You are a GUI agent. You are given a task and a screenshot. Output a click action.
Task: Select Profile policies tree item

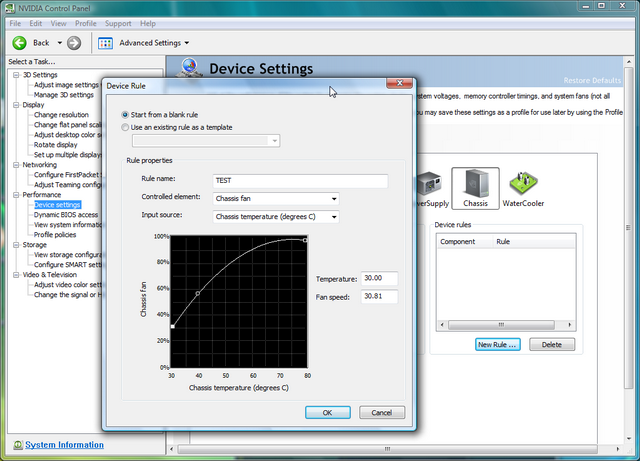click(x=55, y=235)
